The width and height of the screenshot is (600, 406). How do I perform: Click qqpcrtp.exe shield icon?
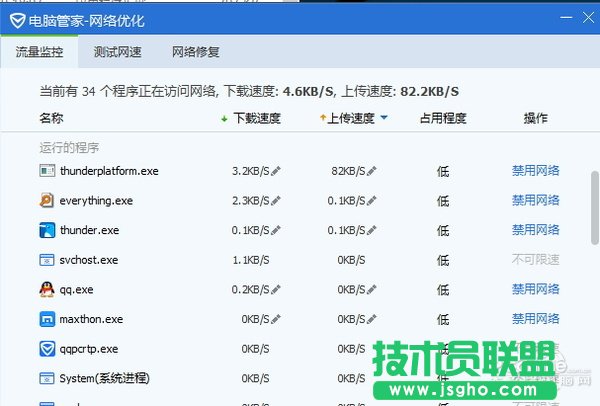coord(47,349)
